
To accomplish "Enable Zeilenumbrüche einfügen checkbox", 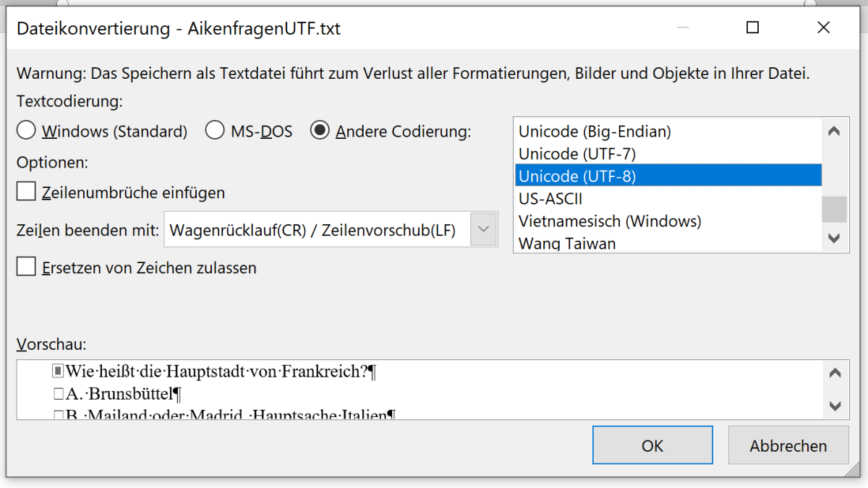I will pos(27,192).
